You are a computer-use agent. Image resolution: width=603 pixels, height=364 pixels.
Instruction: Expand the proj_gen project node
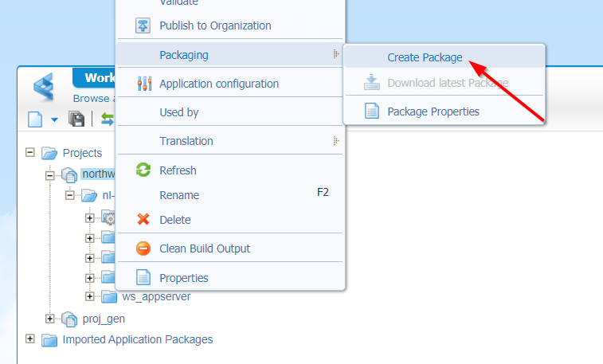point(50,319)
